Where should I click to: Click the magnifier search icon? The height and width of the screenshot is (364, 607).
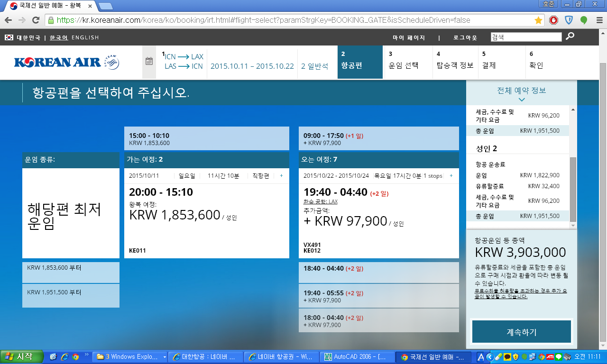570,36
